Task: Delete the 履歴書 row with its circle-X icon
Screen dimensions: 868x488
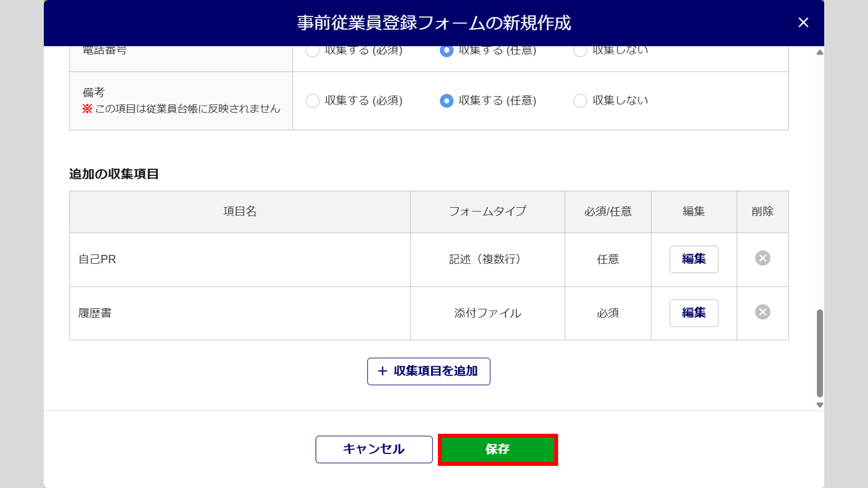Action: [x=763, y=312]
